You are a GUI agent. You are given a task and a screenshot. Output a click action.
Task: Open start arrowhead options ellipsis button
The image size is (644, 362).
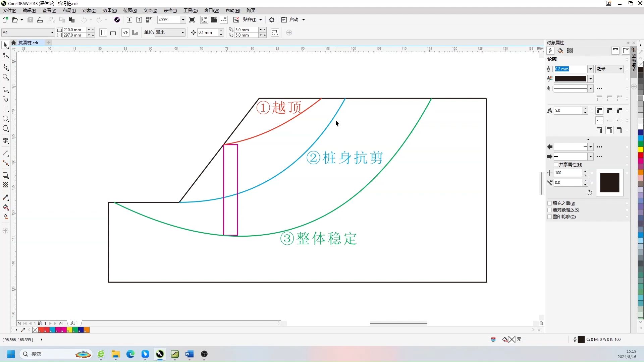click(599, 147)
